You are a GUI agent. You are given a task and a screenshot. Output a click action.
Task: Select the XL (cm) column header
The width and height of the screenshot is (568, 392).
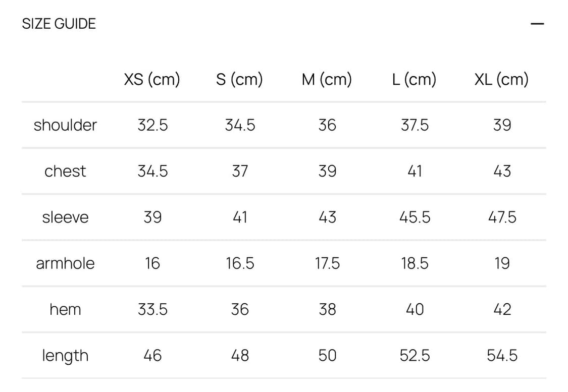pyautogui.click(x=501, y=79)
